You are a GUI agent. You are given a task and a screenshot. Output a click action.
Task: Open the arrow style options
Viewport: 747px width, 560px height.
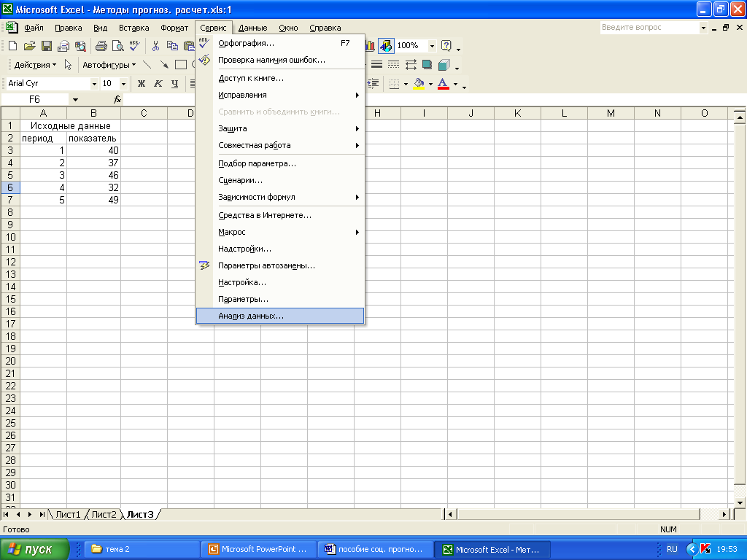coord(411,64)
